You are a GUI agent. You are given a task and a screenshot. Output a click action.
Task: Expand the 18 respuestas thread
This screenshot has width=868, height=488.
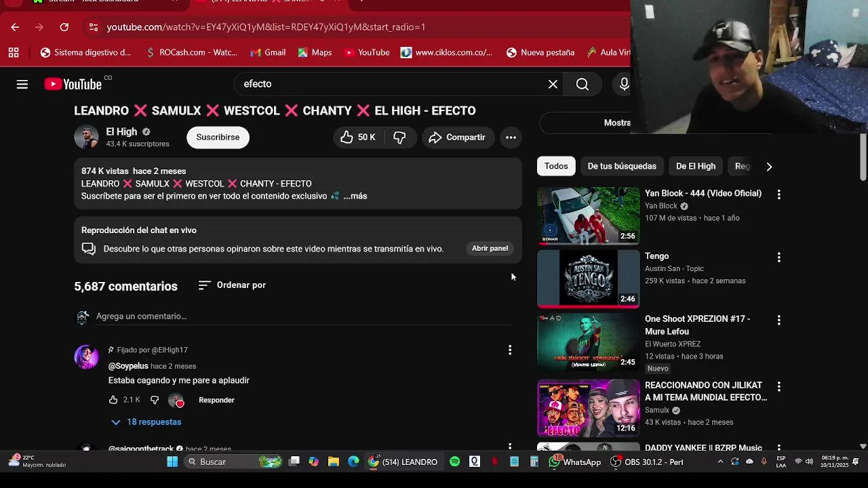click(146, 422)
